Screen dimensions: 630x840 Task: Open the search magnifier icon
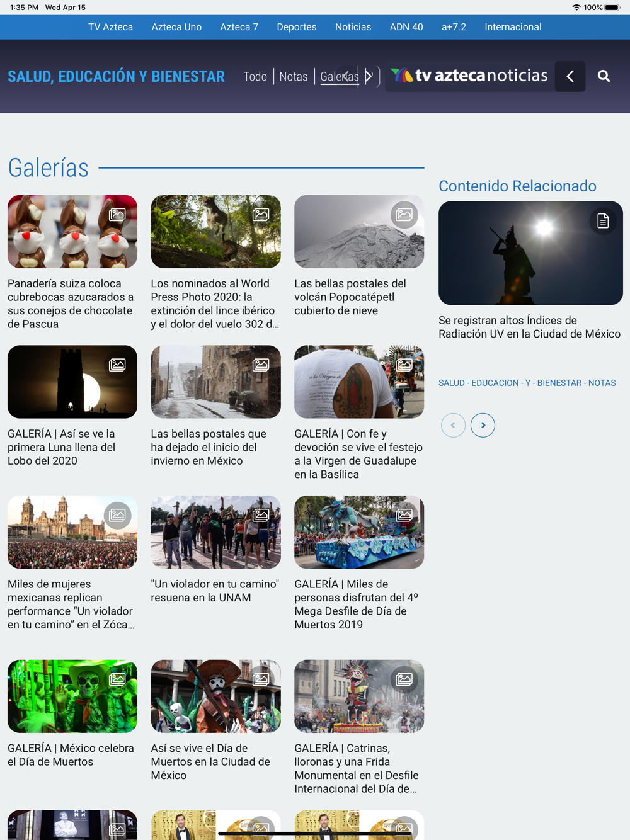604,76
